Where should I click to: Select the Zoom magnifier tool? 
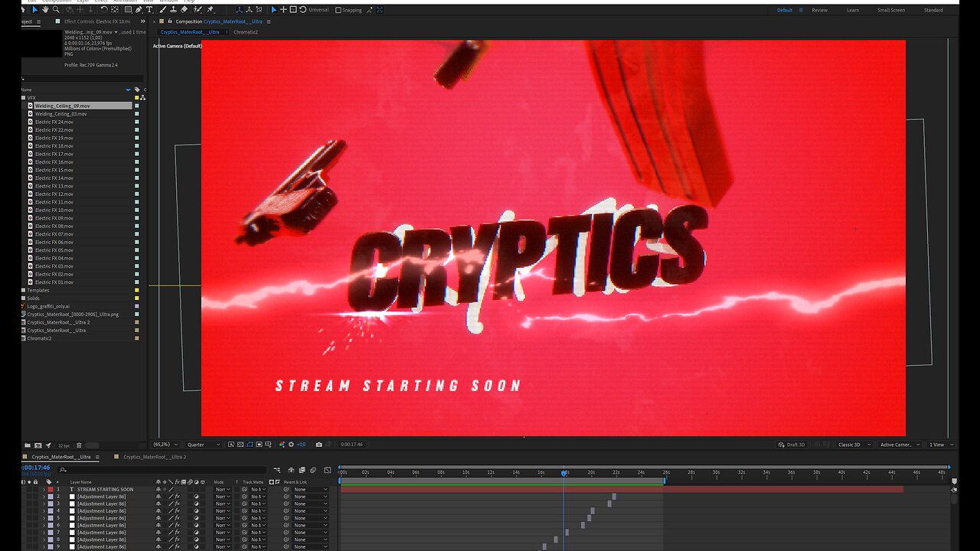point(56,10)
